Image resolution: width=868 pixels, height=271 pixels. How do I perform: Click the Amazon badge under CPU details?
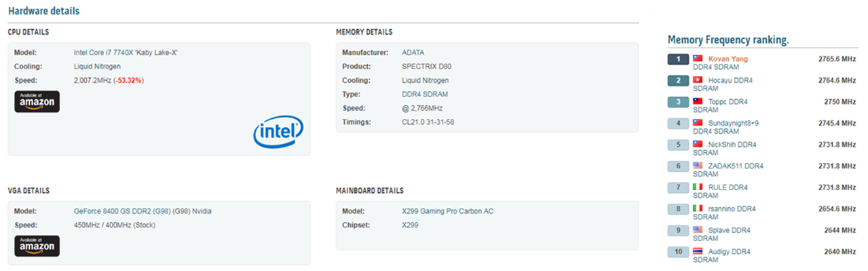click(37, 101)
